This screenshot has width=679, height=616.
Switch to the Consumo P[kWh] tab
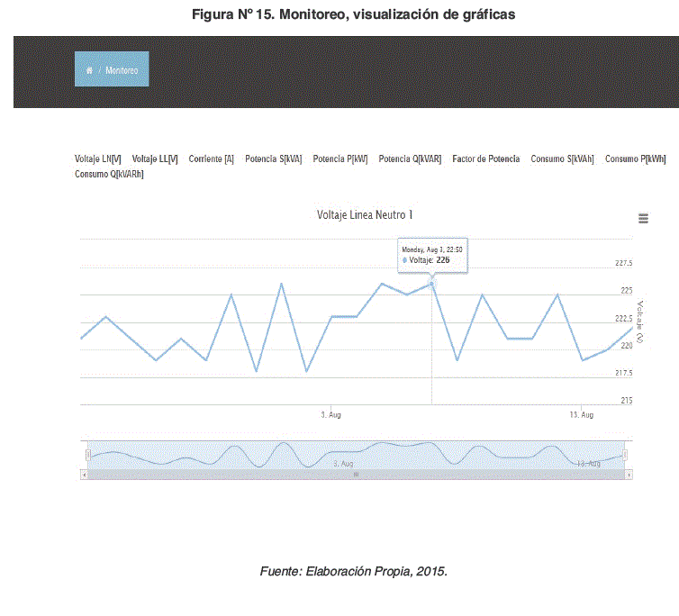[x=635, y=159]
